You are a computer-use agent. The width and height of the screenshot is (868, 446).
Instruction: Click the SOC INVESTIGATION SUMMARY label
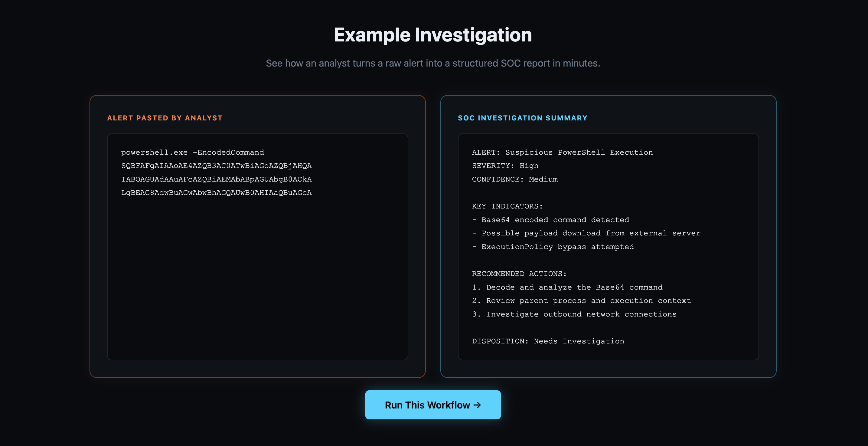pyautogui.click(x=522, y=118)
